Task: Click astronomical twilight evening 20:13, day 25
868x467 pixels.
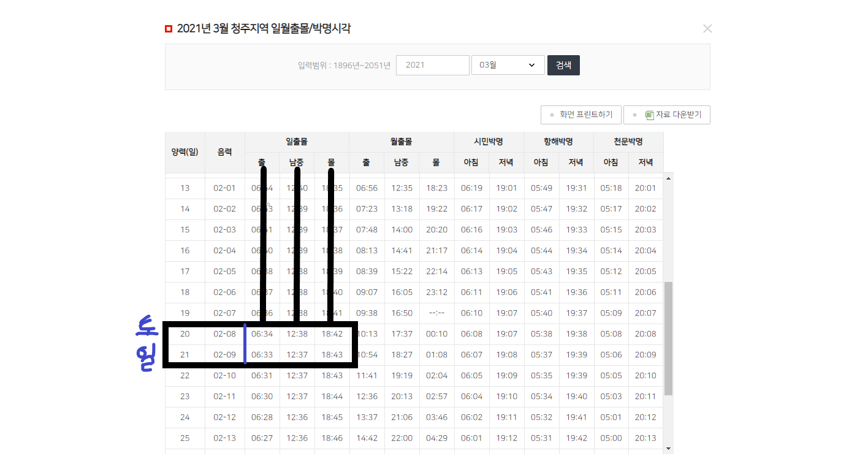Action: click(645, 438)
